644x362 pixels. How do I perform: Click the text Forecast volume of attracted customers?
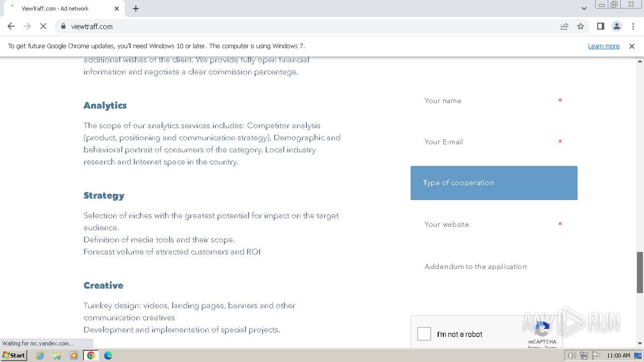click(x=156, y=252)
